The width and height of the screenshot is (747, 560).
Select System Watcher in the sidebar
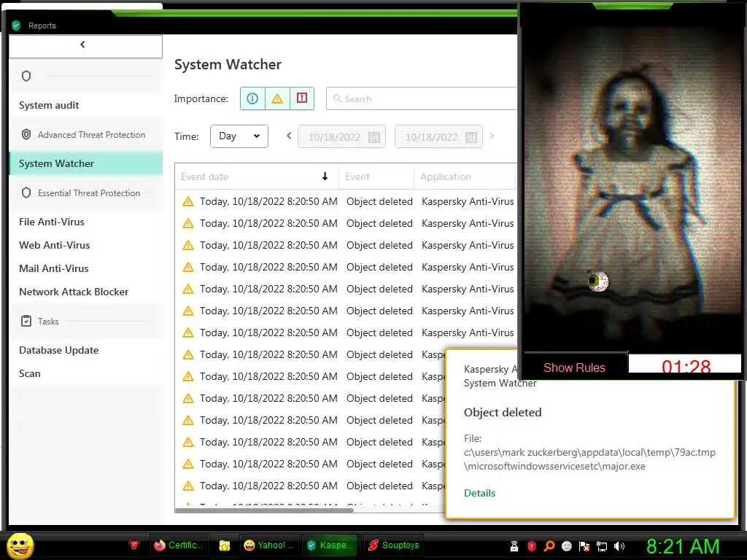[86, 163]
